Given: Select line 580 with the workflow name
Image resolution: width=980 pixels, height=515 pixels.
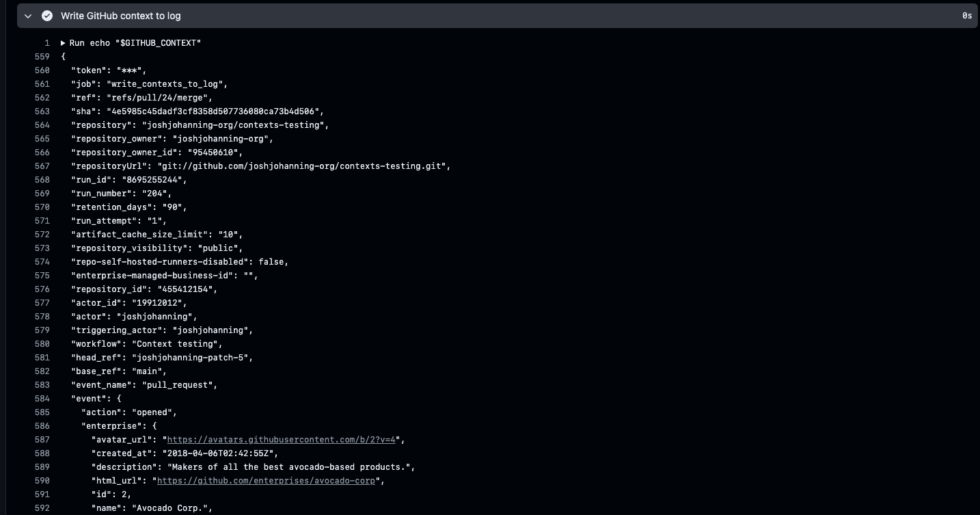Looking at the screenshot, I should pyautogui.click(x=146, y=344).
